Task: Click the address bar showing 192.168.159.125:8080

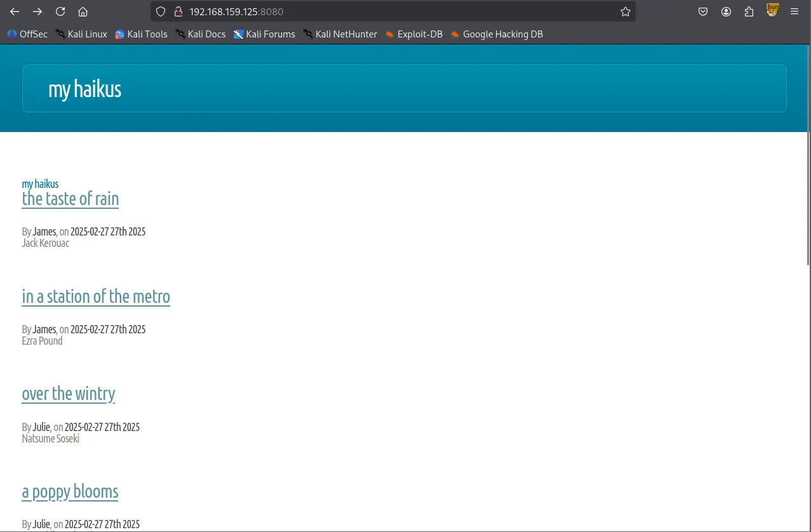Action: point(381,11)
